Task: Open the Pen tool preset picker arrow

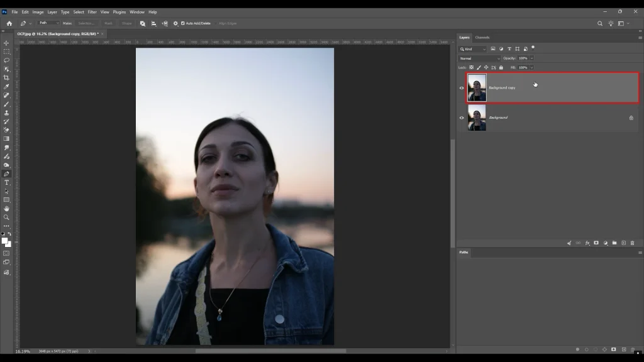Action: pos(30,23)
